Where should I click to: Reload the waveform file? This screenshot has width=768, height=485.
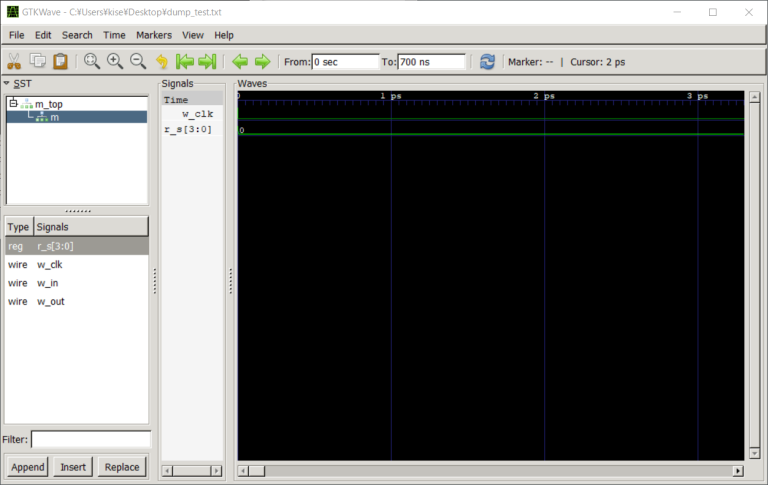(487, 62)
